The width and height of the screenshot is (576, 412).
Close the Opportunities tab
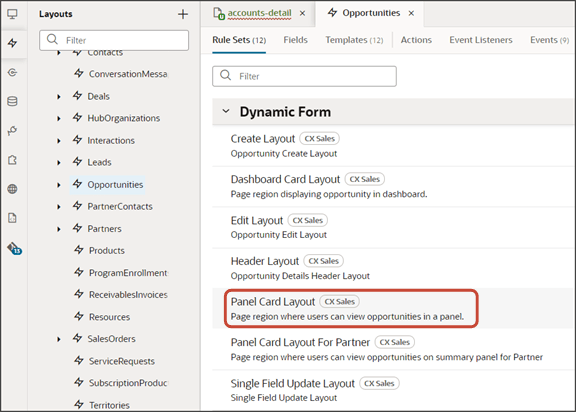point(411,13)
